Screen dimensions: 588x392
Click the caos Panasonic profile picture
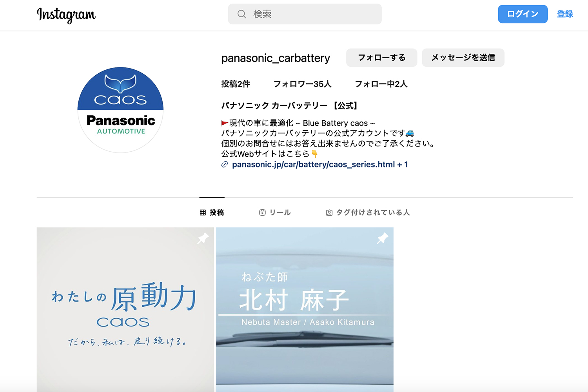pyautogui.click(x=120, y=110)
